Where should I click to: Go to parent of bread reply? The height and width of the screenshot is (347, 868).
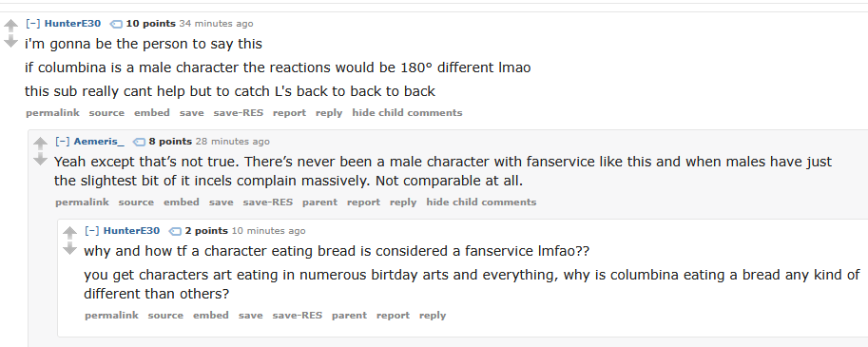(x=349, y=316)
